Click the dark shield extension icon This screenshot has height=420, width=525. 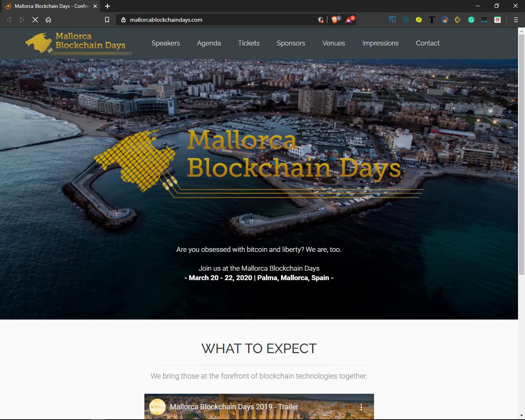tap(406, 20)
